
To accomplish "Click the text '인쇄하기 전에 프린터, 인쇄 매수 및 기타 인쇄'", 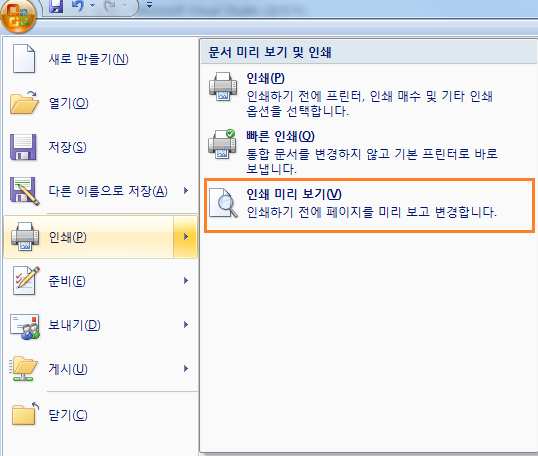I will (x=370, y=96).
